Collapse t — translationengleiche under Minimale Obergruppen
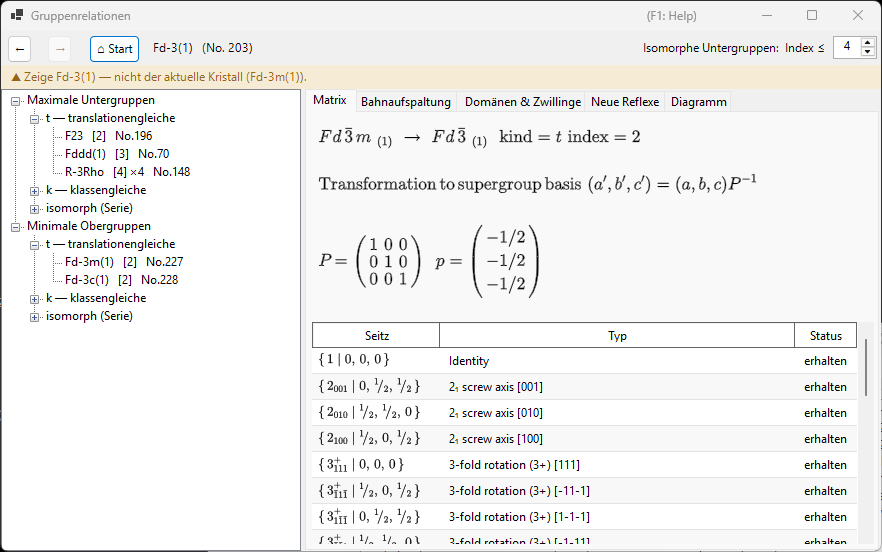 click(35, 245)
